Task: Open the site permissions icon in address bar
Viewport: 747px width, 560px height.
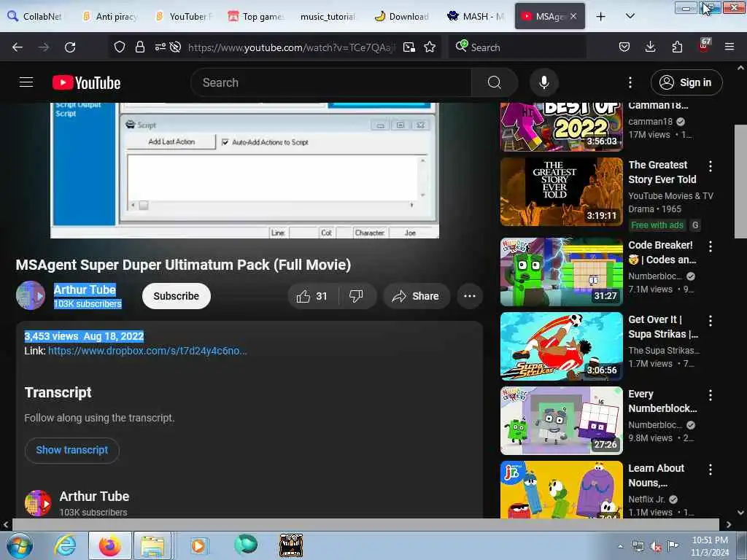Action: (x=160, y=47)
